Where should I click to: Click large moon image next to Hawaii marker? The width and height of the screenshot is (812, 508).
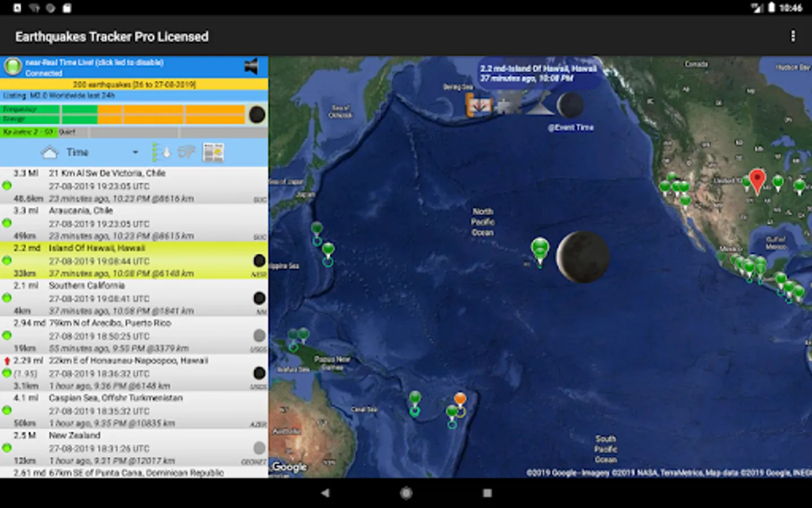pos(582,257)
